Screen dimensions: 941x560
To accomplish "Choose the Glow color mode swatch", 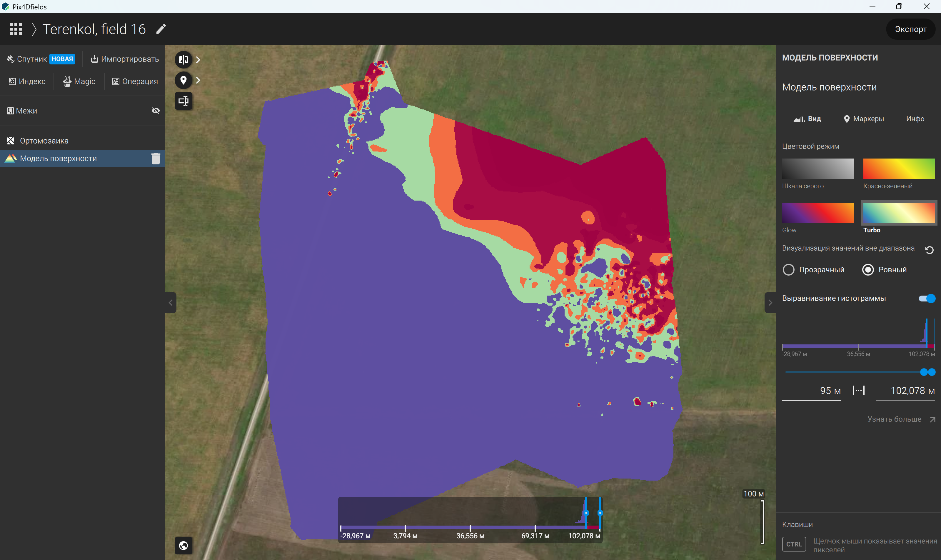I will (x=817, y=213).
